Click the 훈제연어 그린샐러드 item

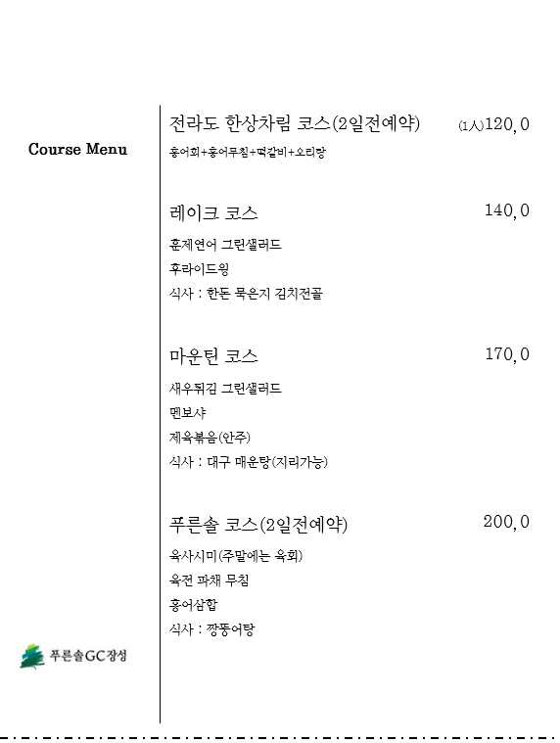pyautogui.click(x=225, y=245)
